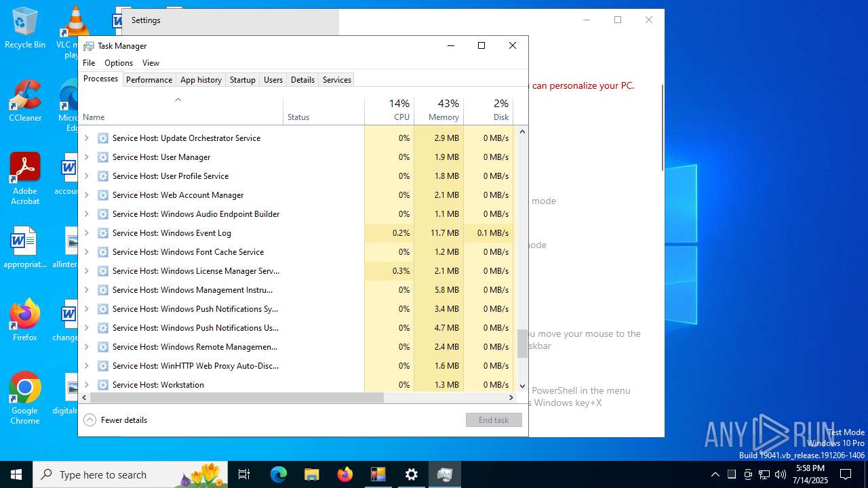Click scroll down arrow of process list

(522, 386)
